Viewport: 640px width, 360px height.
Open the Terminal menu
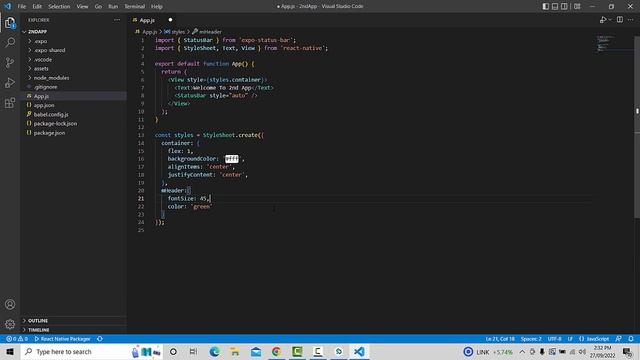point(135,7)
